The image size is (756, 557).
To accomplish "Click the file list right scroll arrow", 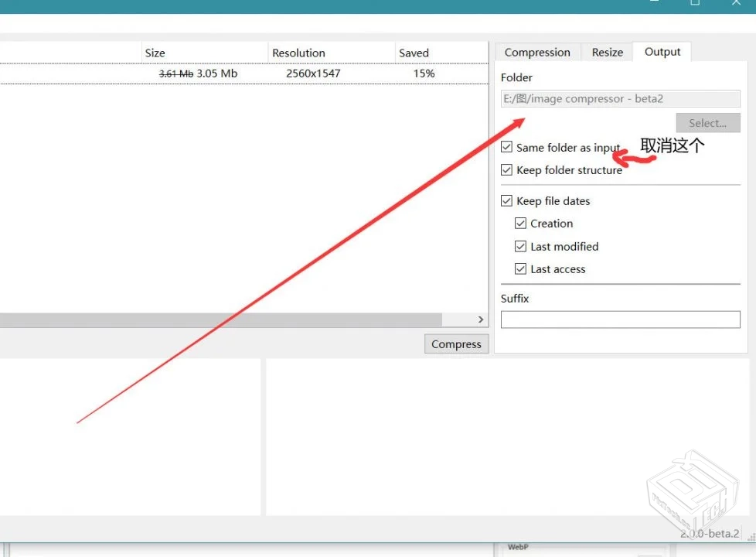I will [481, 320].
